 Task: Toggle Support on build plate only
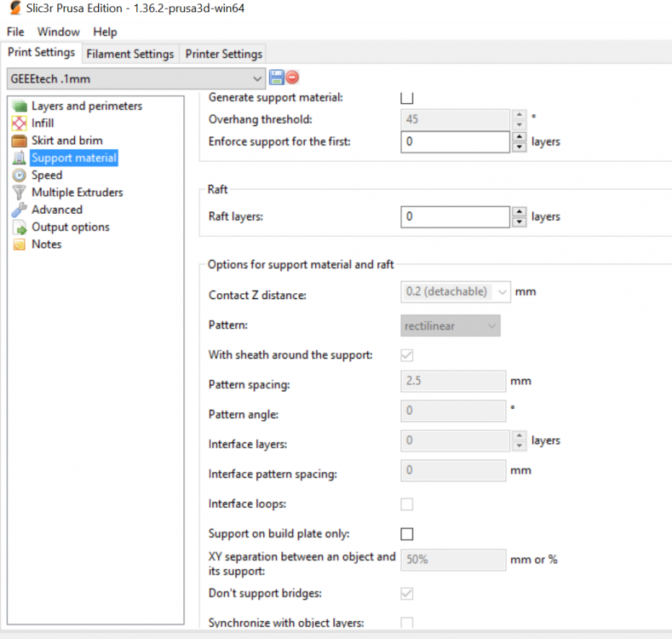[407, 534]
